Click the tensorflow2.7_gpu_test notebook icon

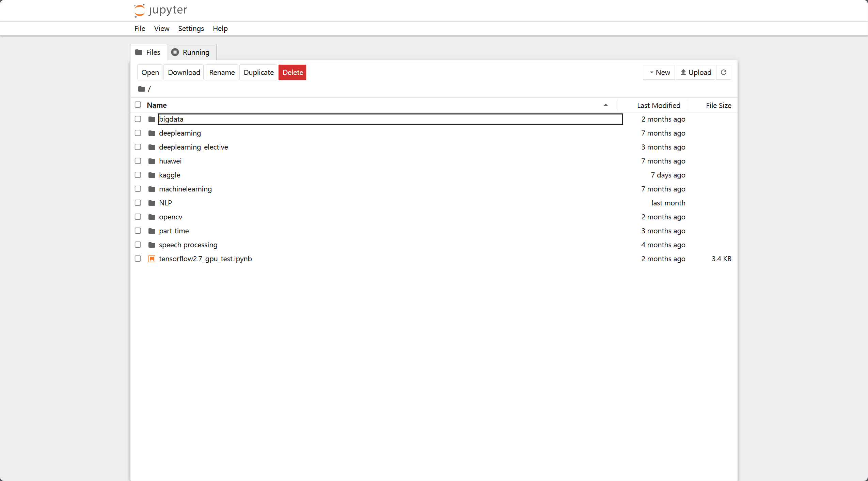tap(152, 259)
